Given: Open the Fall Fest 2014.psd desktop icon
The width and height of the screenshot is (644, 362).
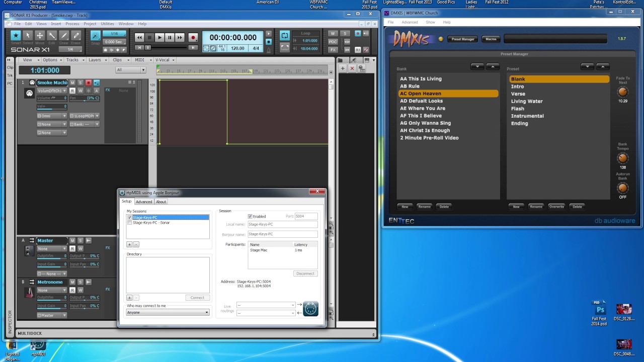Looking at the screenshot, I should click(599, 313).
